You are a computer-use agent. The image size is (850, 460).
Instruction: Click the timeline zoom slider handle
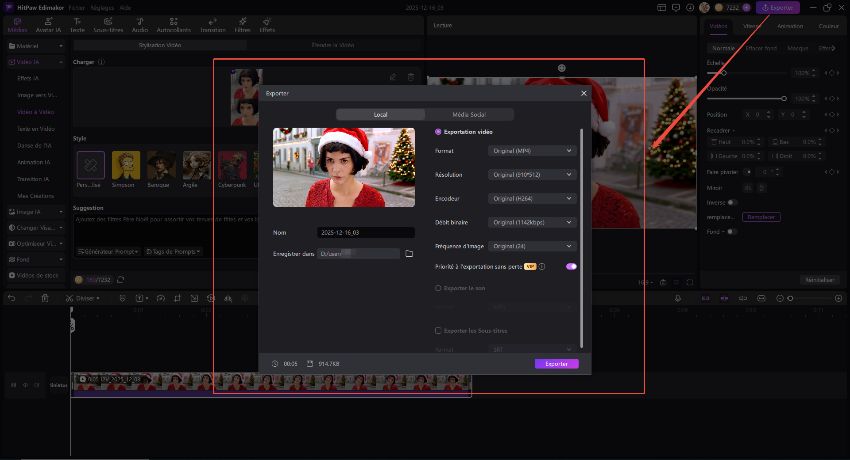[790, 298]
